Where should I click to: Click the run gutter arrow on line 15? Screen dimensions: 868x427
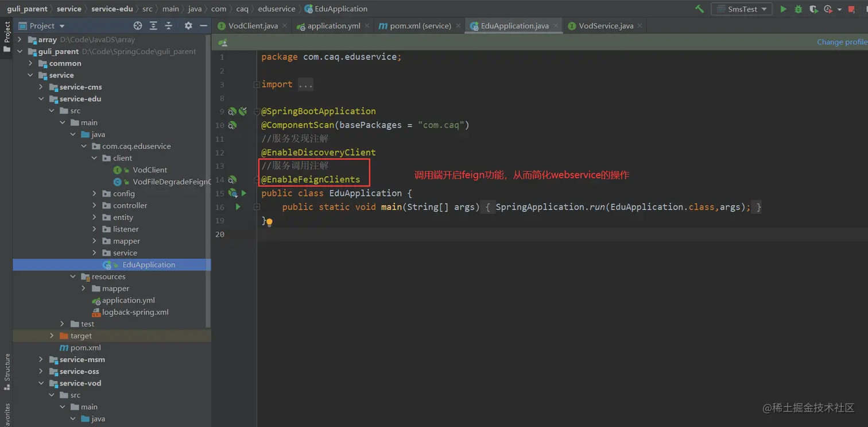point(243,193)
